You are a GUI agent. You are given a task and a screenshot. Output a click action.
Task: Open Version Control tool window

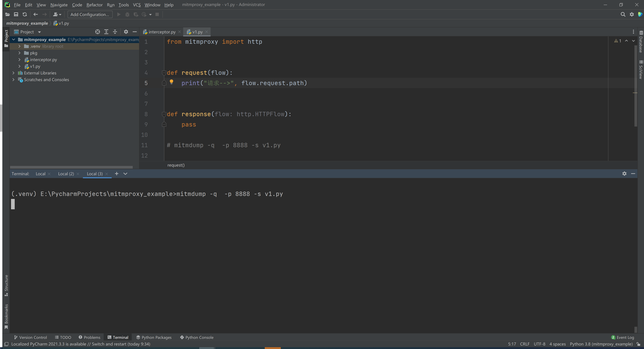click(x=30, y=337)
